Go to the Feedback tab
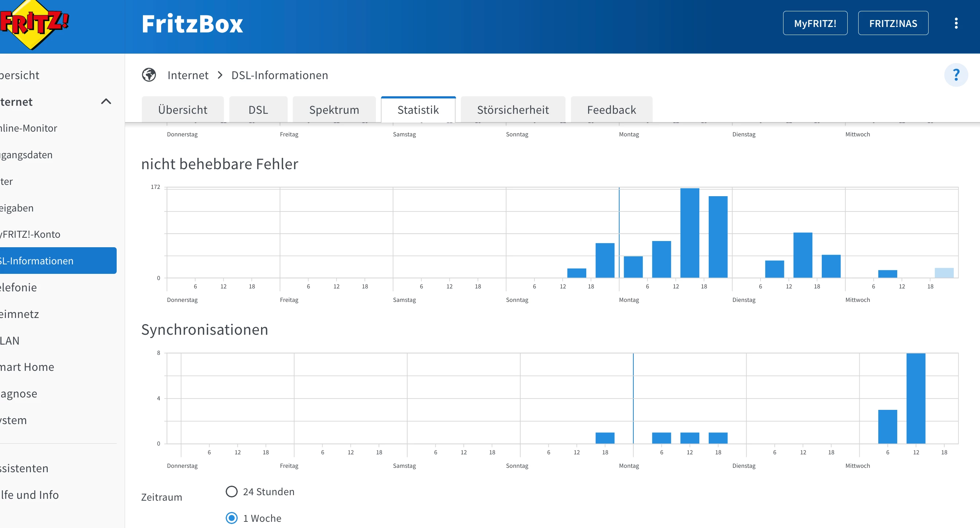 click(x=611, y=110)
